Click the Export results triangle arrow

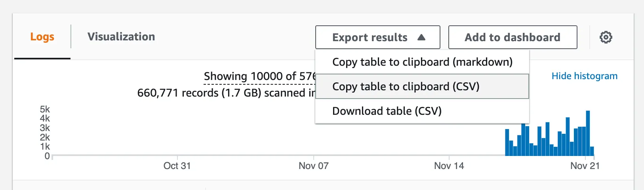pyautogui.click(x=421, y=37)
